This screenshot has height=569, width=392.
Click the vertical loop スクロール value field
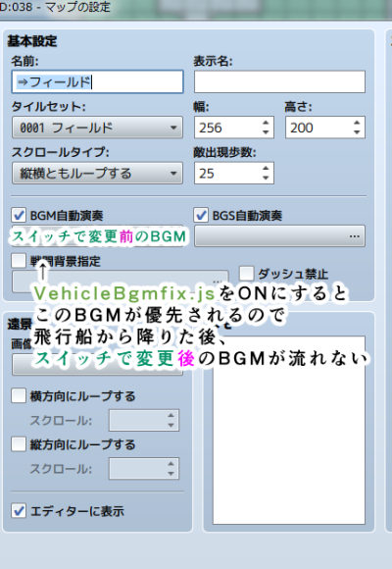(144, 469)
